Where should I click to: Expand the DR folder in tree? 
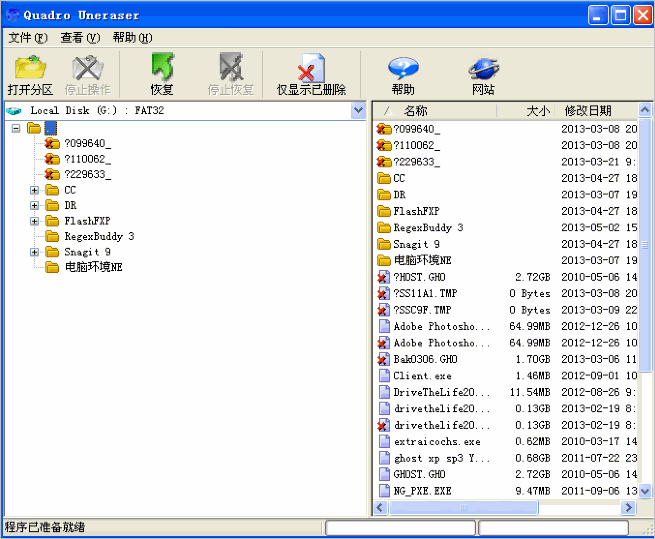click(x=35, y=206)
